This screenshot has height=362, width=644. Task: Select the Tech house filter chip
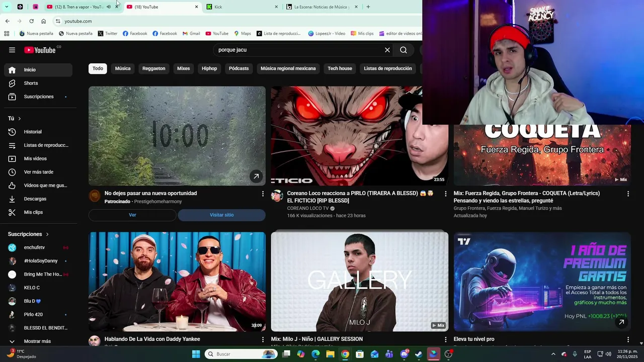tap(340, 68)
